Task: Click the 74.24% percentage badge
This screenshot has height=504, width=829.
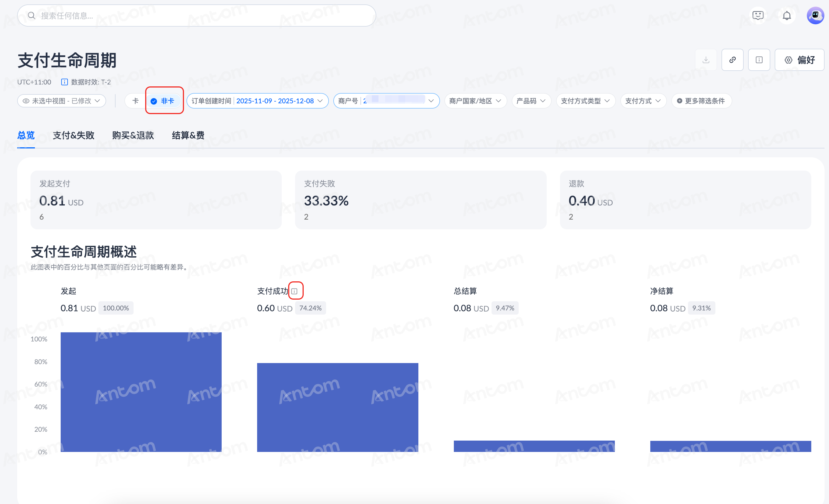Action: tap(310, 308)
